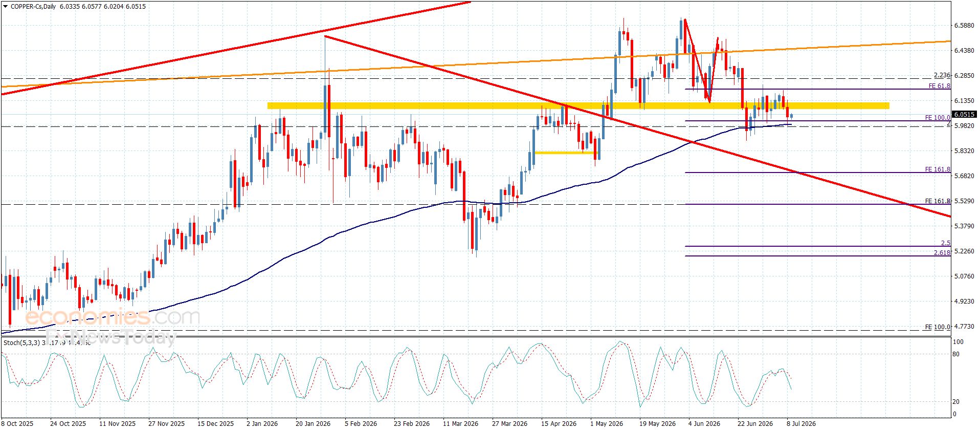Open the economies.com watermark link
Screen dimensions: 980x430
(x=113, y=317)
